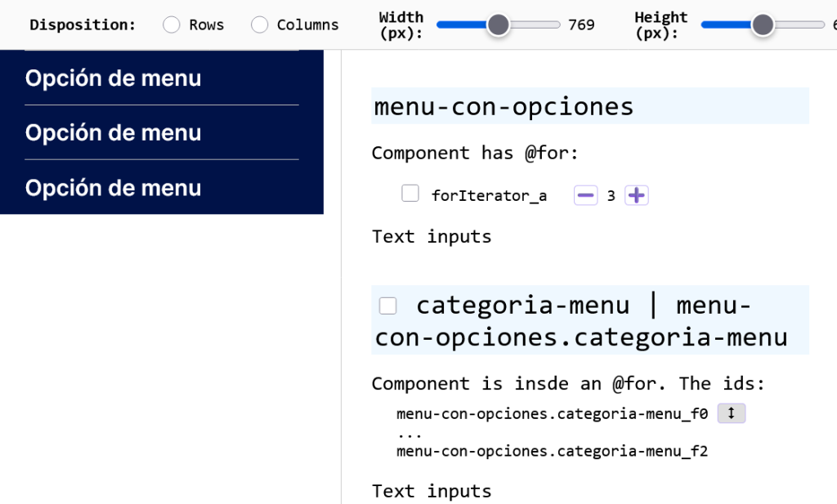Click the menu-con-opciones.categoria-menu_f2 id text

point(553,449)
